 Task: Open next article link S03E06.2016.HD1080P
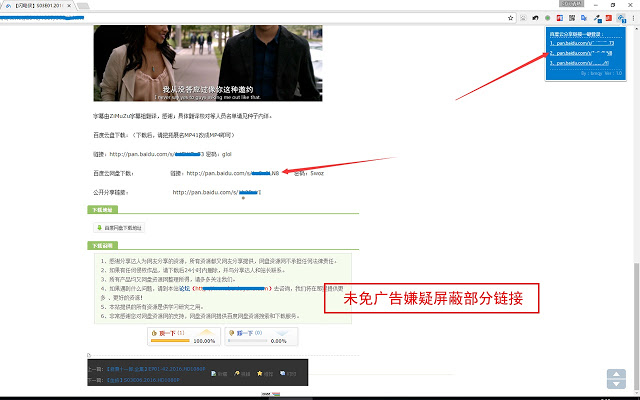[x=143, y=380]
